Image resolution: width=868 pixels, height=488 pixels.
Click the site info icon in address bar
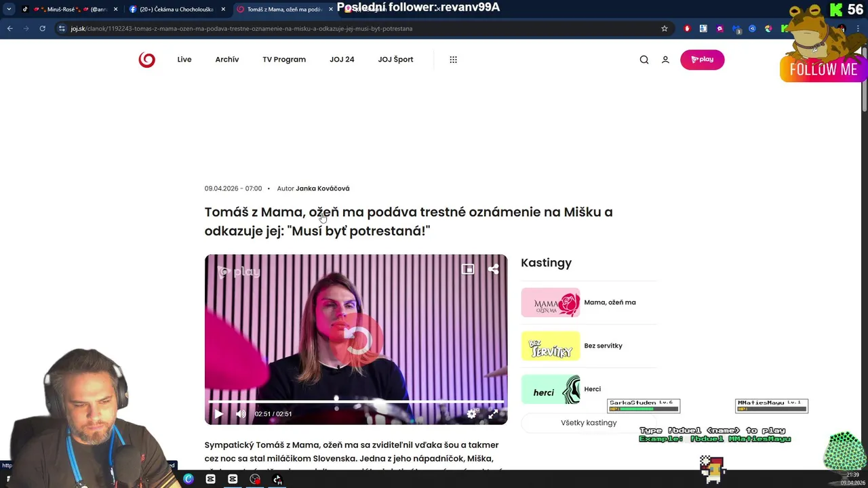pyautogui.click(x=62, y=28)
